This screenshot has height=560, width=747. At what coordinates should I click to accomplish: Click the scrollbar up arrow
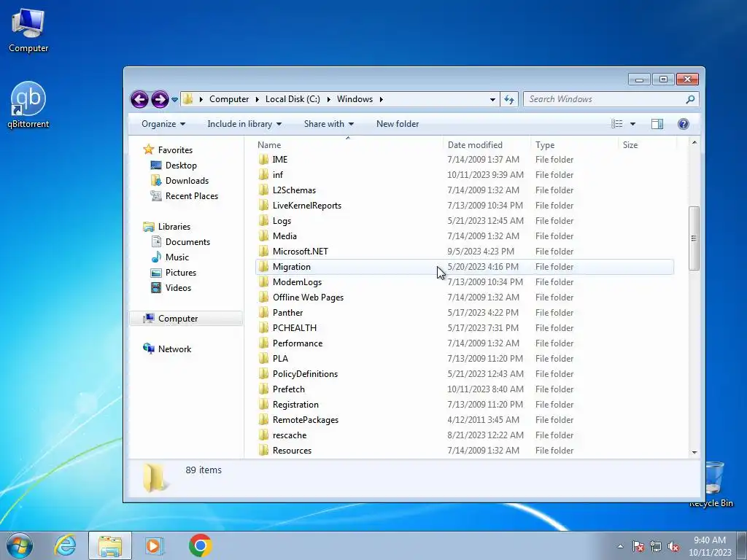(694, 142)
